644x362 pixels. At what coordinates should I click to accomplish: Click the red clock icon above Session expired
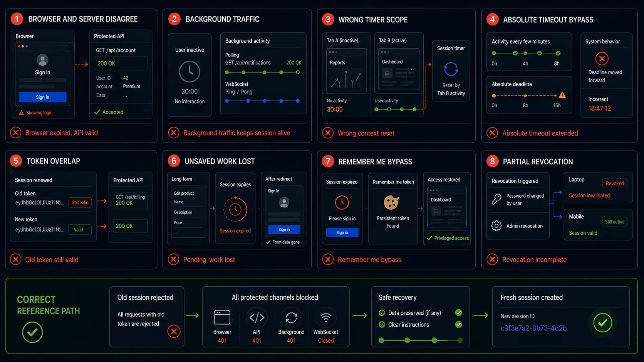point(235,209)
